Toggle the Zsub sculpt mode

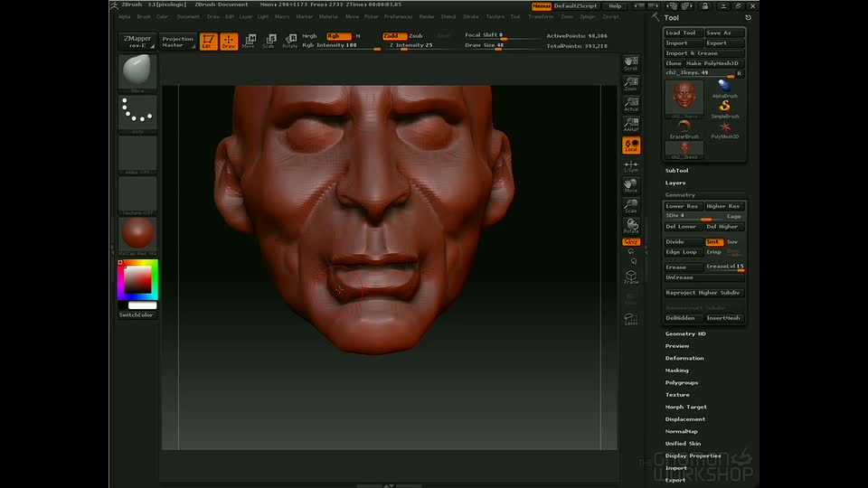416,36
